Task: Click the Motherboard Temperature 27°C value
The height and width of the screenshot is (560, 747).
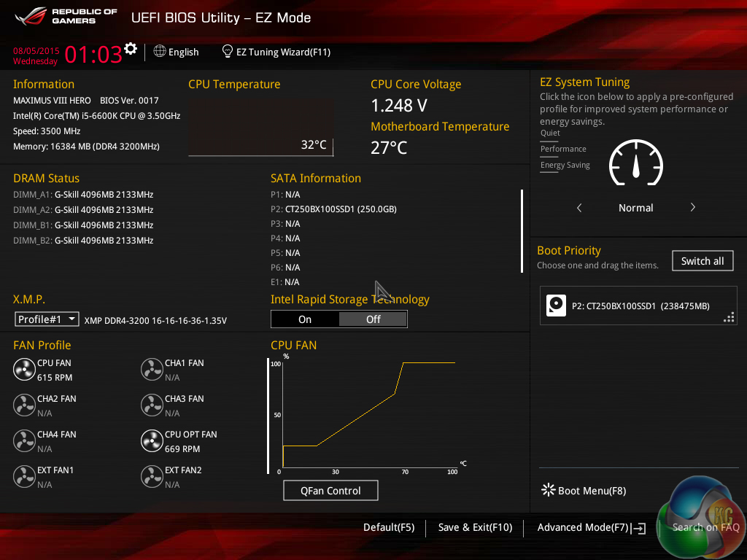Action: click(x=389, y=147)
